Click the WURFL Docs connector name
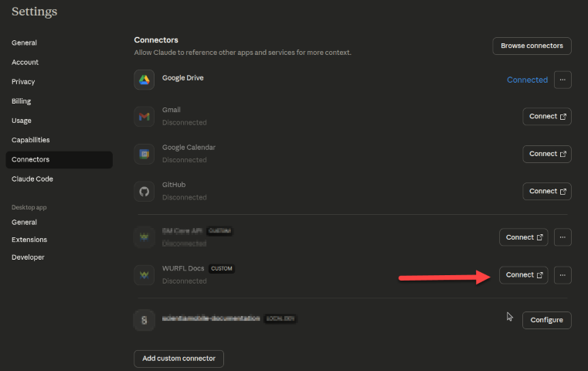 (x=183, y=269)
